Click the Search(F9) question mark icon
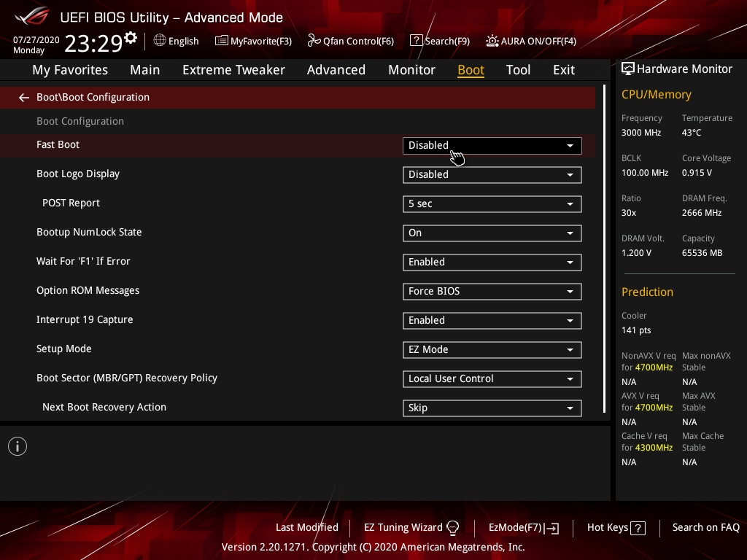Viewport: 747px width, 560px height. click(416, 41)
